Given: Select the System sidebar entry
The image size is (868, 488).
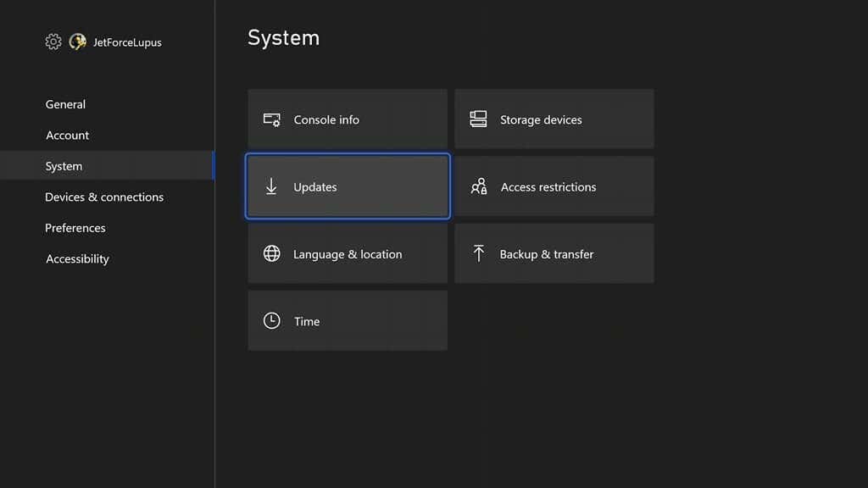Looking at the screenshot, I should click(x=64, y=166).
